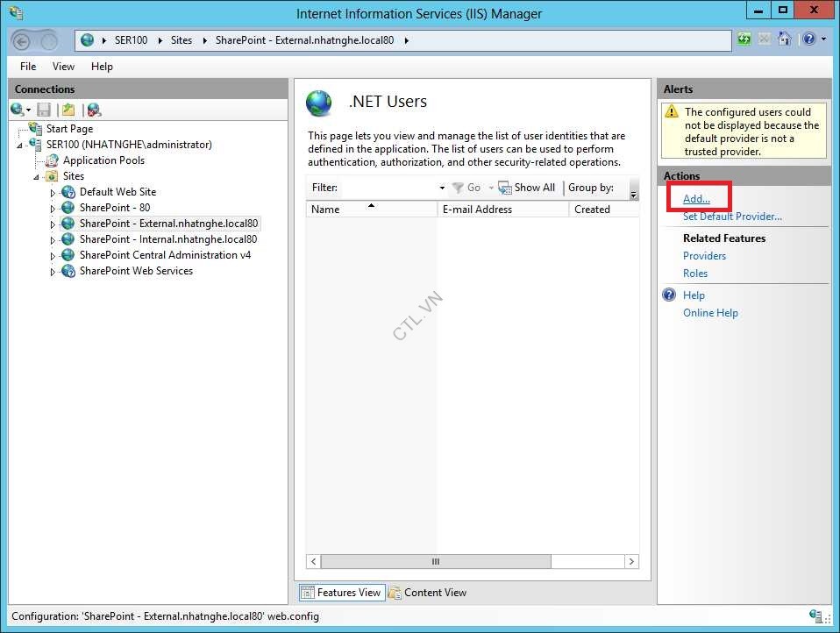
Task: Click the Delete Connection icon in Connections toolbar
Action: click(92, 109)
